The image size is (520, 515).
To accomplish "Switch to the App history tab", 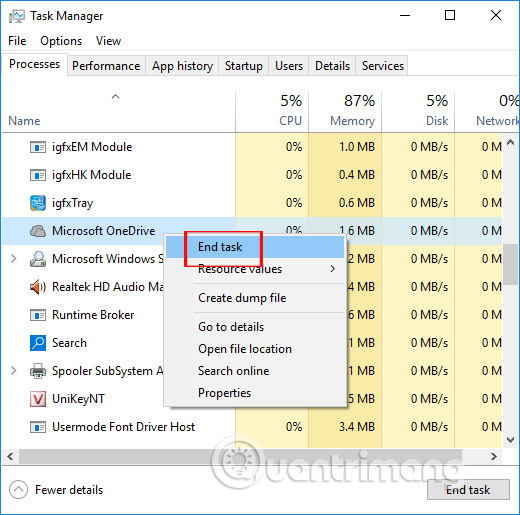I will [182, 66].
